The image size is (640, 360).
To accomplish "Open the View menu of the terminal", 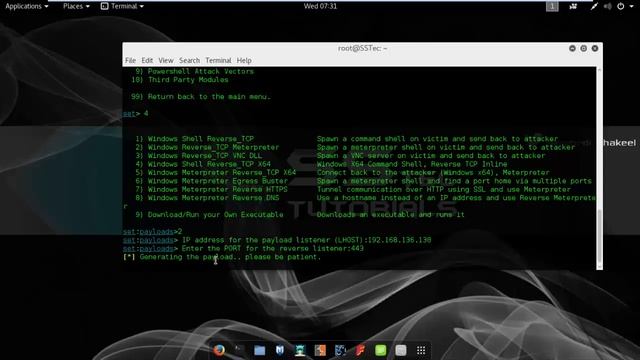I will point(166,60).
